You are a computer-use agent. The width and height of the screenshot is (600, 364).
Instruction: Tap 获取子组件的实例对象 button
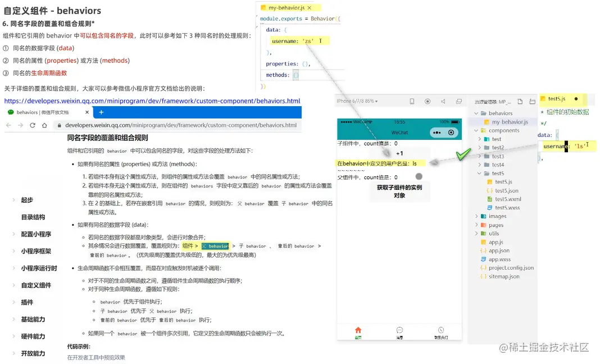(399, 192)
